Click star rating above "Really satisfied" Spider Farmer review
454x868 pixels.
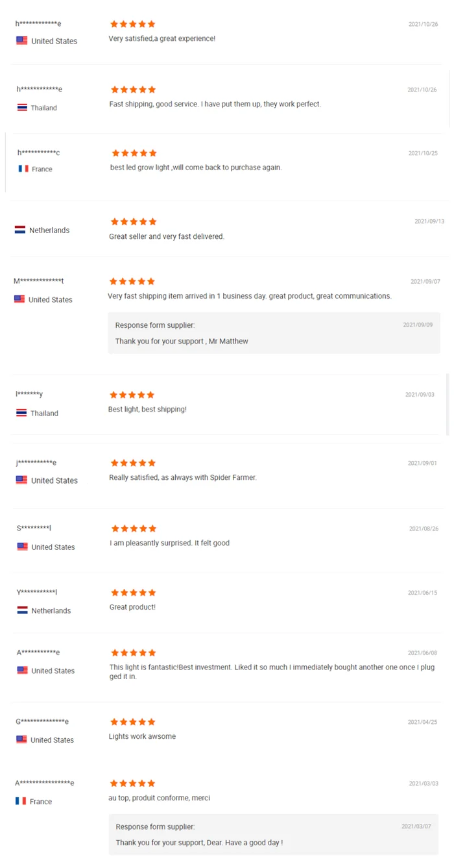[x=133, y=463]
